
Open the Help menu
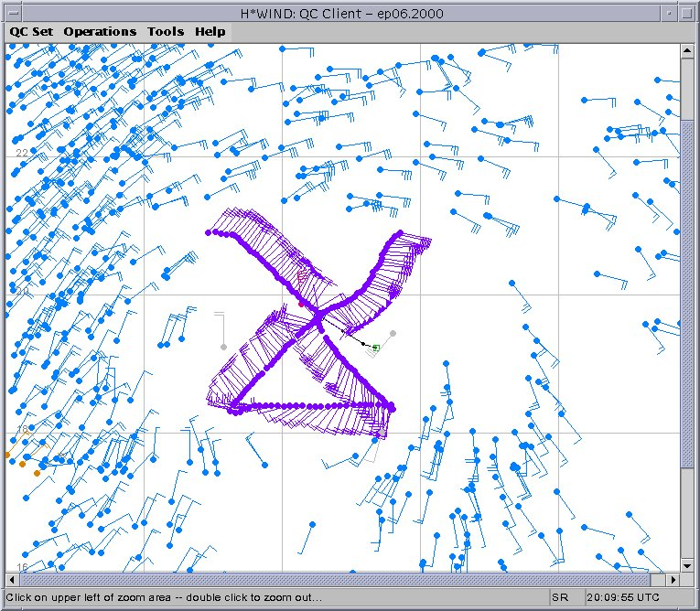point(210,31)
